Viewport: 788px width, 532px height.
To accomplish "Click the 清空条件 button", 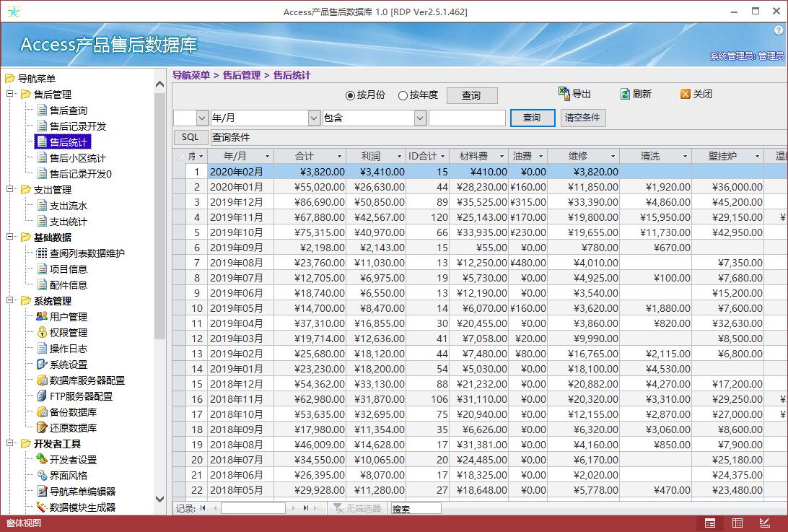I will click(583, 118).
